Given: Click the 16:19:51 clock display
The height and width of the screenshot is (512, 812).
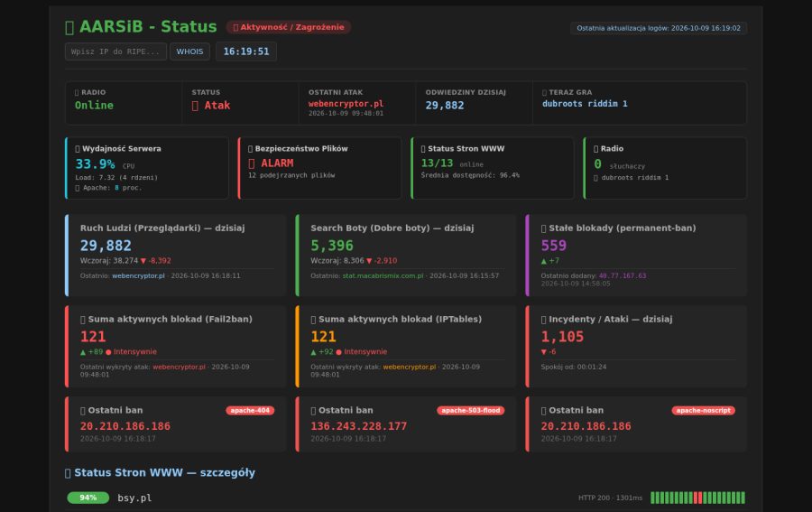Looking at the screenshot, I should point(246,51).
